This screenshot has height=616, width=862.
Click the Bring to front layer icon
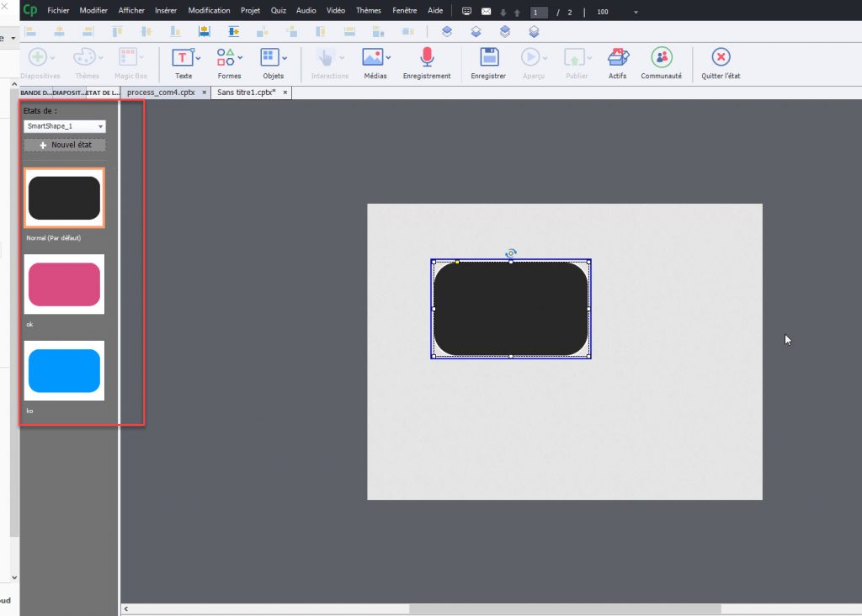(505, 32)
